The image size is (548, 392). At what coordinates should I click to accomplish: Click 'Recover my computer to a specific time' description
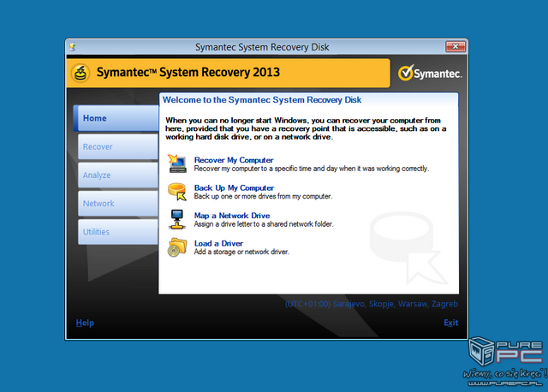point(312,169)
